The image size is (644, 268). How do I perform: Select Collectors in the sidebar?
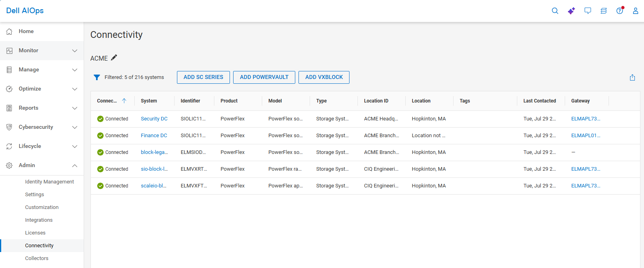(x=37, y=258)
